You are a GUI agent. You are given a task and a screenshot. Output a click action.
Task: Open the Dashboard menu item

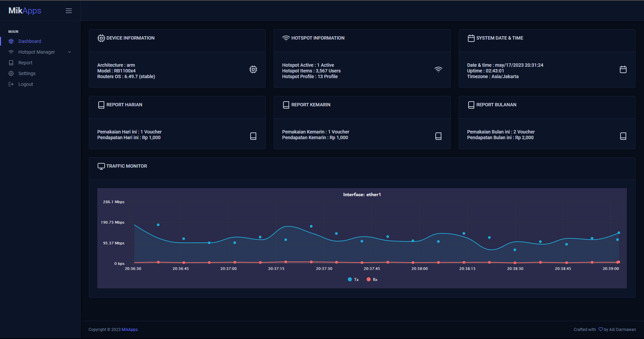pyautogui.click(x=30, y=41)
